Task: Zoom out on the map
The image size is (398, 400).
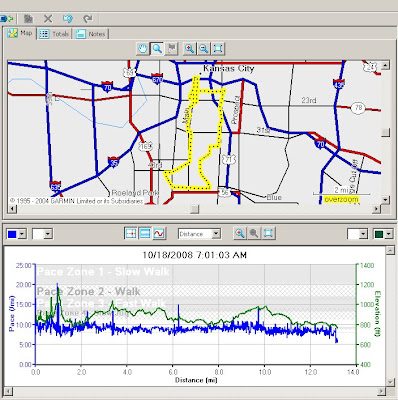Action: [x=204, y=49]
